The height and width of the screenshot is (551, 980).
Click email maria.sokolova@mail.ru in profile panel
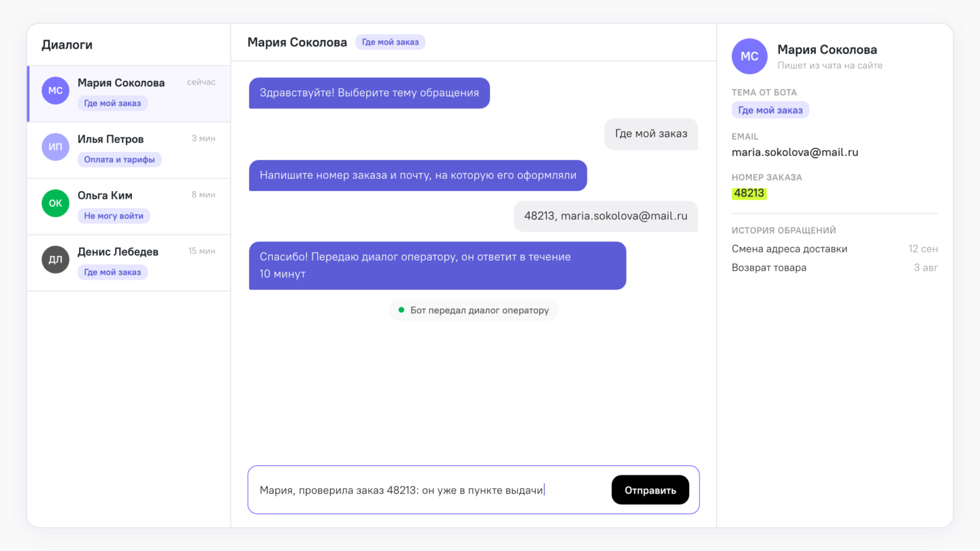(x=795, y=152)
